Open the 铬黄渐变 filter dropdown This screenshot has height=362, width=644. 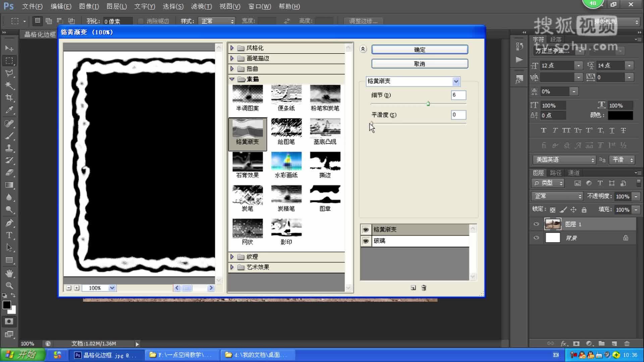coord(456,81)
